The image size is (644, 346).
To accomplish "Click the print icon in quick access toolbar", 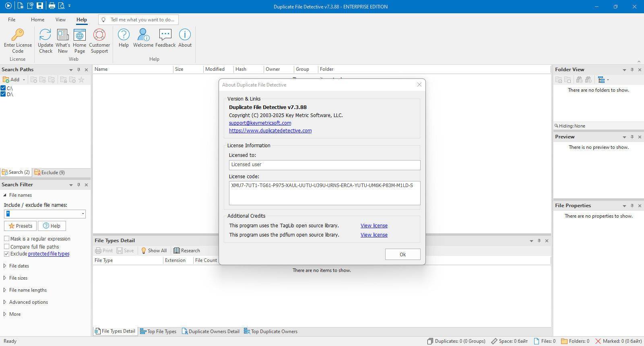I will tap(52, 6).
